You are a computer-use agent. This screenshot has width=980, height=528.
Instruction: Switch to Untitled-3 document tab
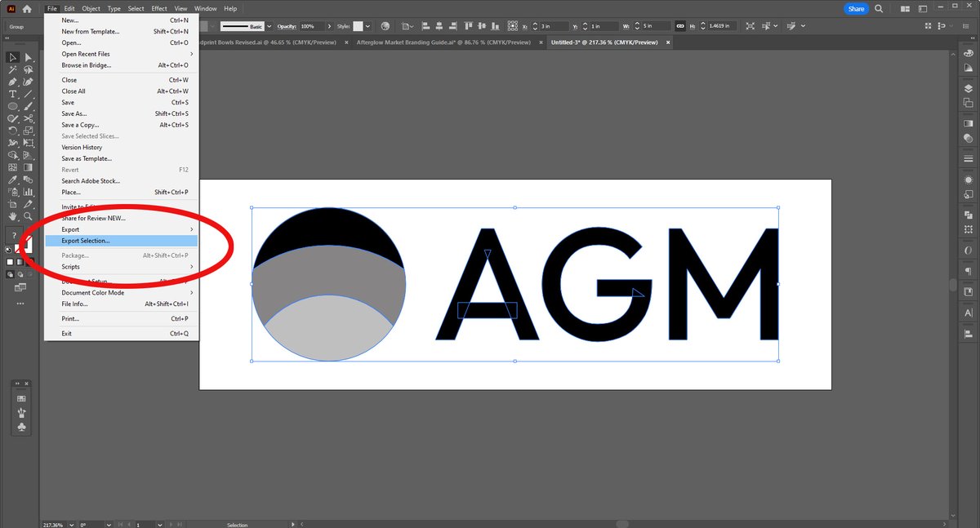click(x=604, y=42)
